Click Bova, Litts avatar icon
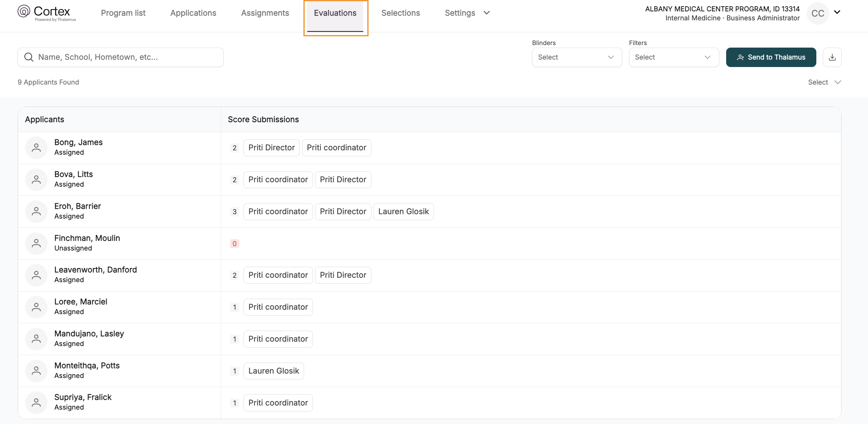The height and width of the screenshot is (424, 868). (36, 180)
